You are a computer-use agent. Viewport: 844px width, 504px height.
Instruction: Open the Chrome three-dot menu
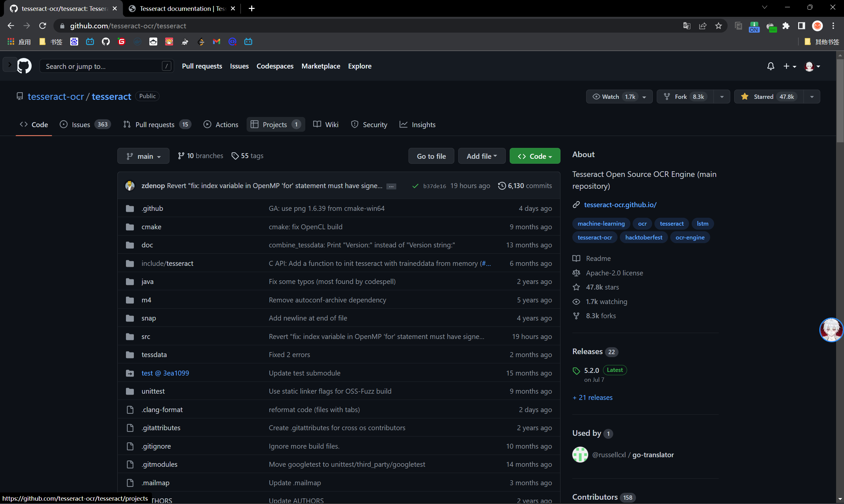pos(833,26)
